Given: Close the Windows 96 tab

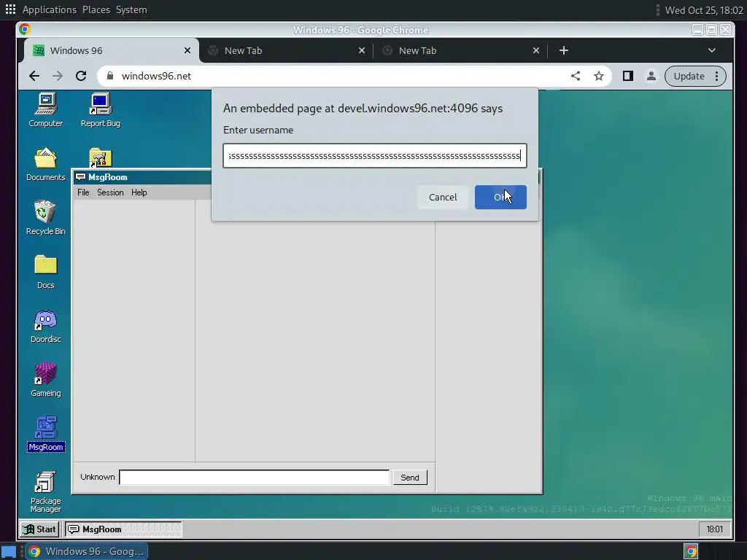Looking at the screenshot, I should point(187,50).
